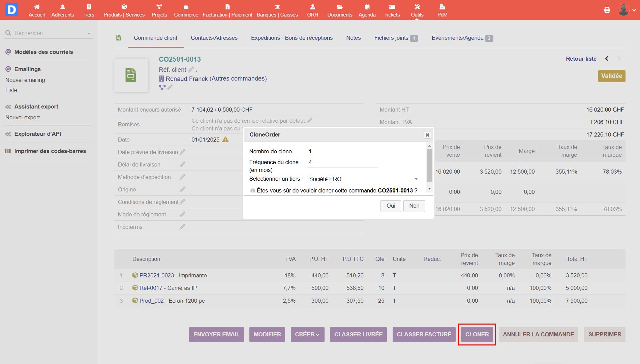Open the Outils top menu
The image size is (640, 364).
[x=417, y=10]
